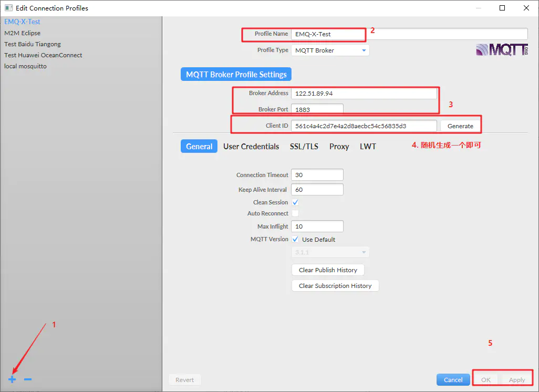The image size is (539, 392).
Task: Click the minus icon to remove profile
Action: tap(28, 379)
